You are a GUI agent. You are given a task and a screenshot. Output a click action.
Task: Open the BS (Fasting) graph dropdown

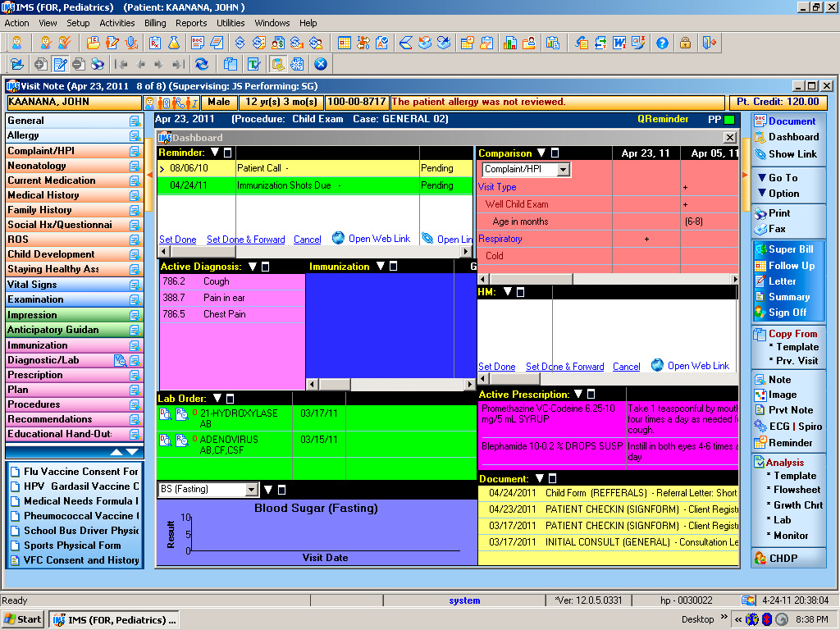click(252, 490)
